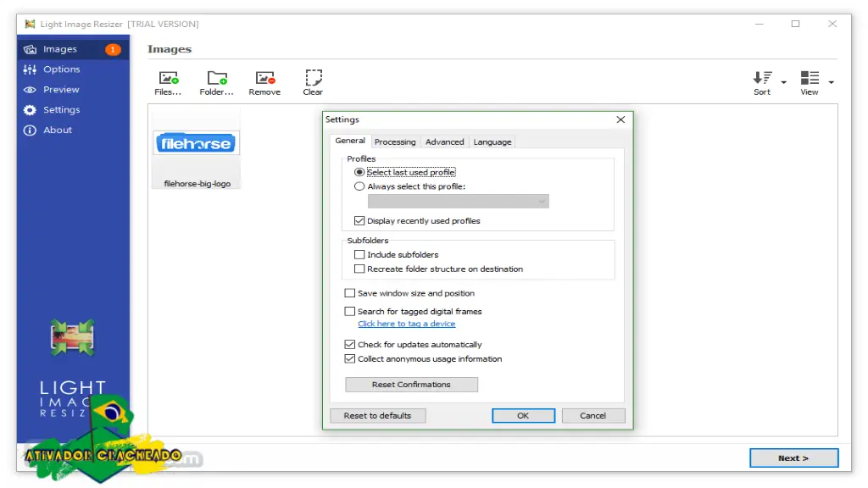
Task: Click the 'Click here to tag a device' link
Action: [x=406, y=324]
